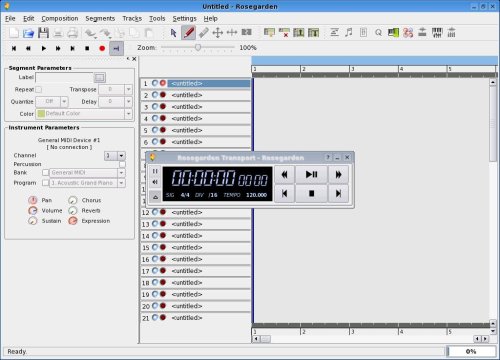Select the Eraser tool
Screen dimensions: 500x360
[203, 33]
